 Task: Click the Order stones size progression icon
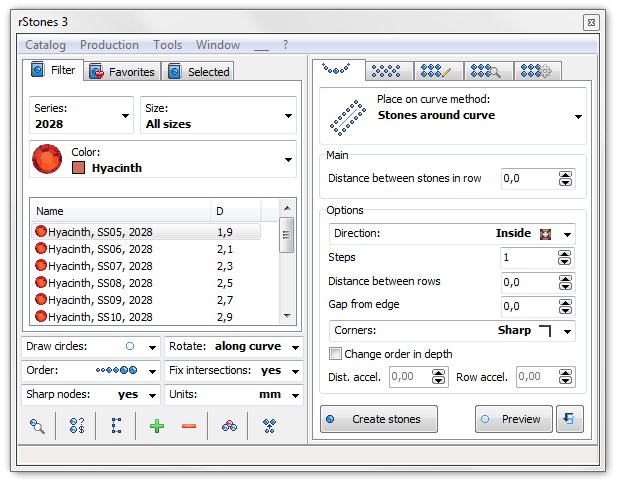pos(116,370)
